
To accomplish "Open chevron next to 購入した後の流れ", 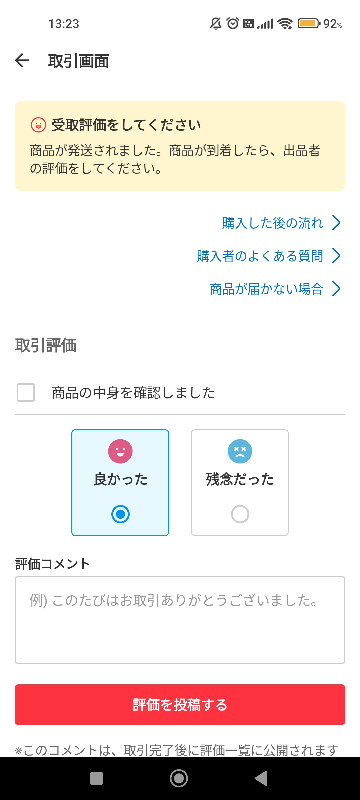I will [336, 223].
